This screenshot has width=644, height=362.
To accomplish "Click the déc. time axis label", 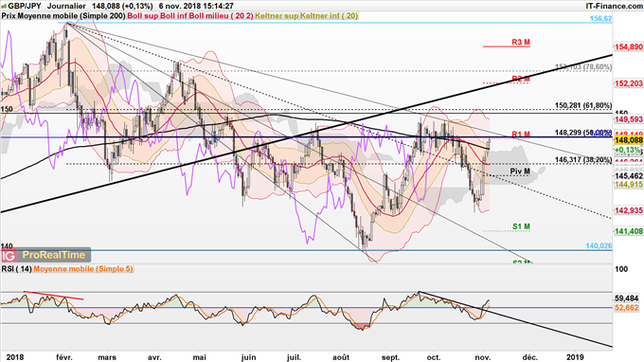I will tap(529, 357).
